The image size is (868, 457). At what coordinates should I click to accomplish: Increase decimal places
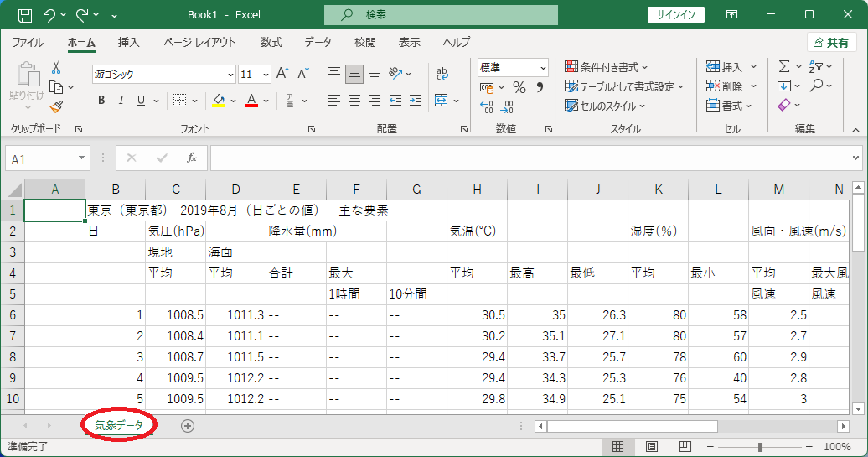click(487, 106)
